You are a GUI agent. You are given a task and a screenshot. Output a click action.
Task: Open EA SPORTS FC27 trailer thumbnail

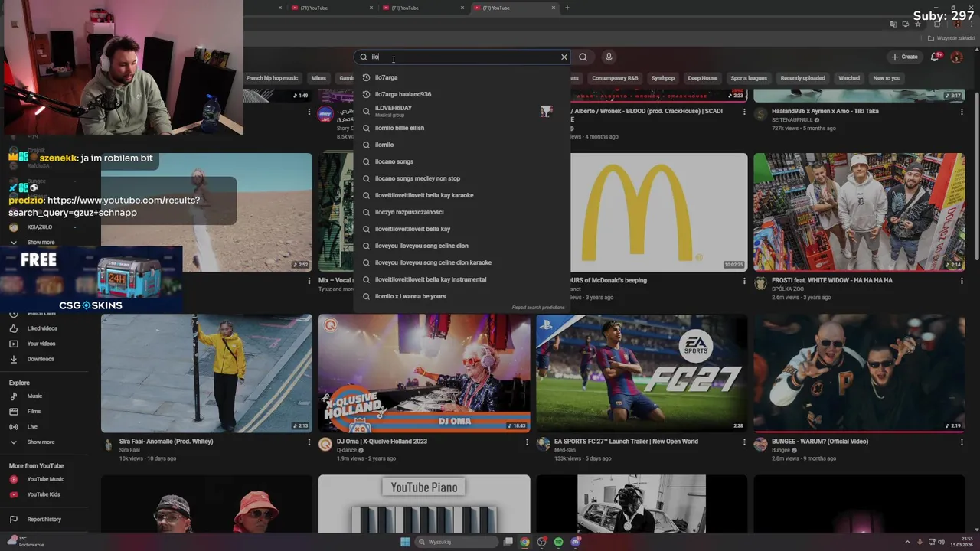[x=642, y=373]
